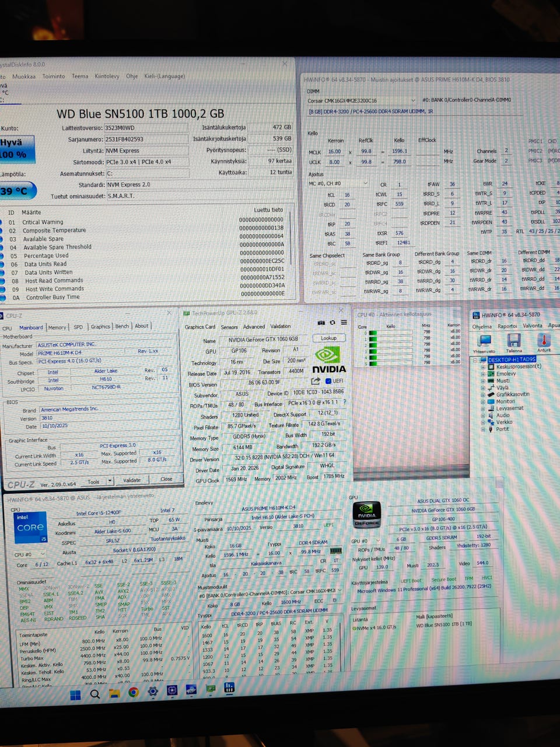560x747 pixels.
Task: Switch to the Advanced tab in GPU-Z
Action: (254, 327)
